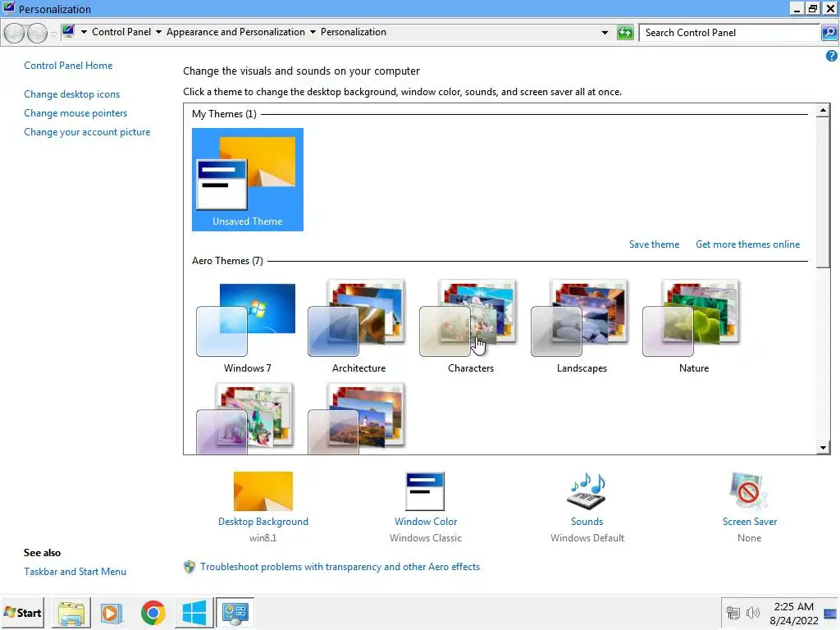Screen dimensions: 840x630
Task: Click theme list scroll down arrow
Action: click(823, 448)
